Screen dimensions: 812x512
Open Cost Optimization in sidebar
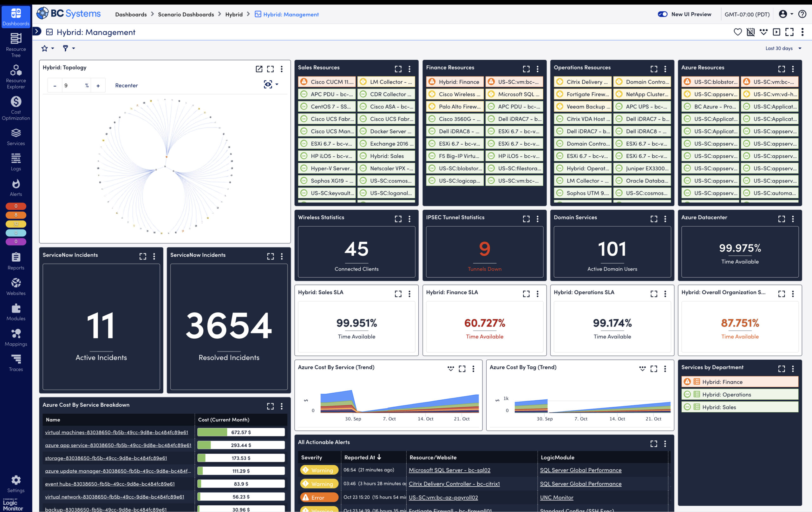pyautogui.click(x=16, y=108)
